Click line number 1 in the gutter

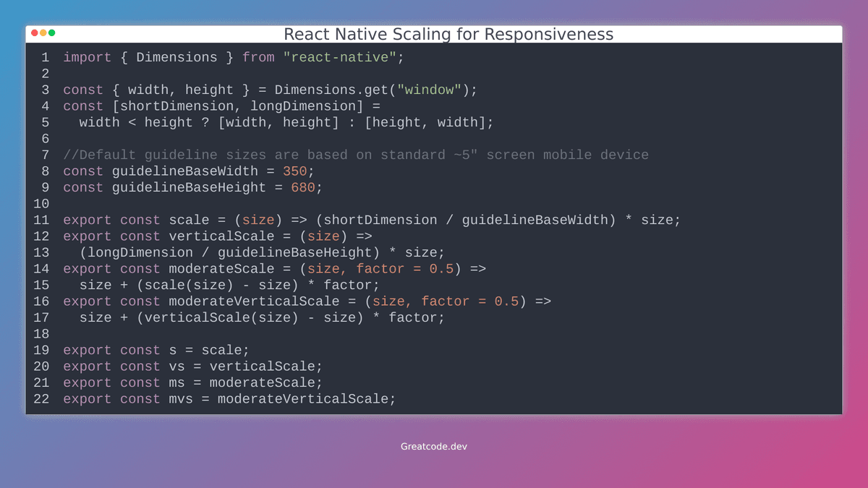45,56
